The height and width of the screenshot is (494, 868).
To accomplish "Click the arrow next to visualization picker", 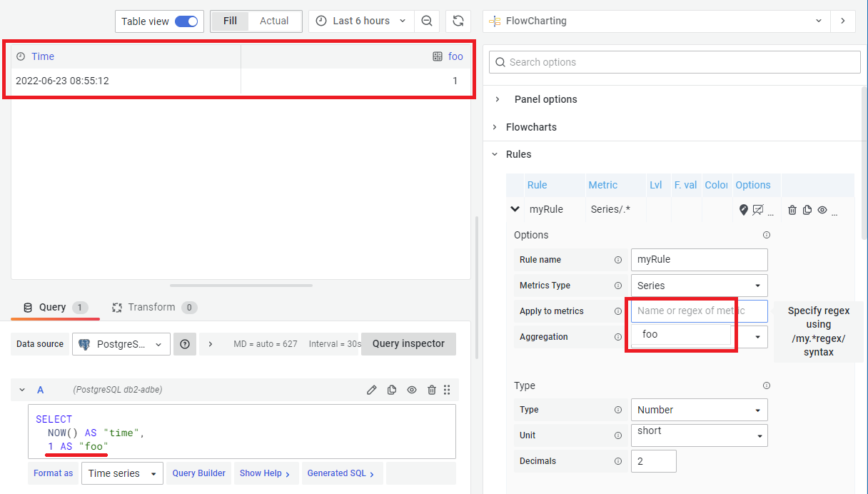I will (842, 21).
